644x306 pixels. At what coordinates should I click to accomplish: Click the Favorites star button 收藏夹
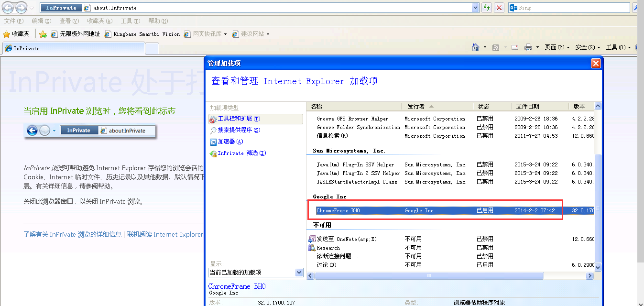[16, 34]
